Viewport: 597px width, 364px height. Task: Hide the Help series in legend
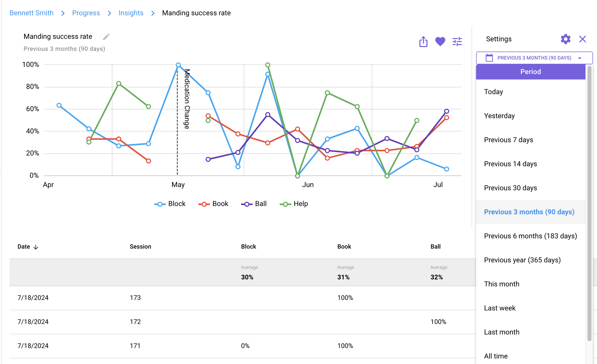pyautogui.click(x=294, y=204)
